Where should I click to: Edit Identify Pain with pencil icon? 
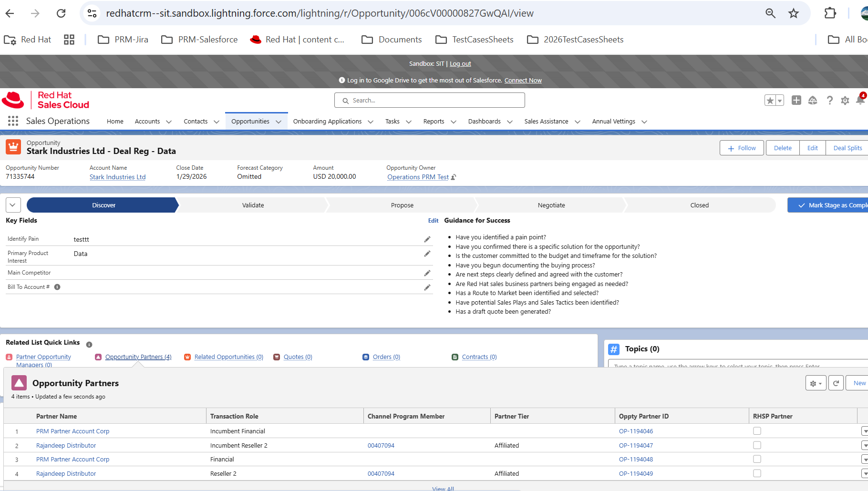[x=427, y=239]
